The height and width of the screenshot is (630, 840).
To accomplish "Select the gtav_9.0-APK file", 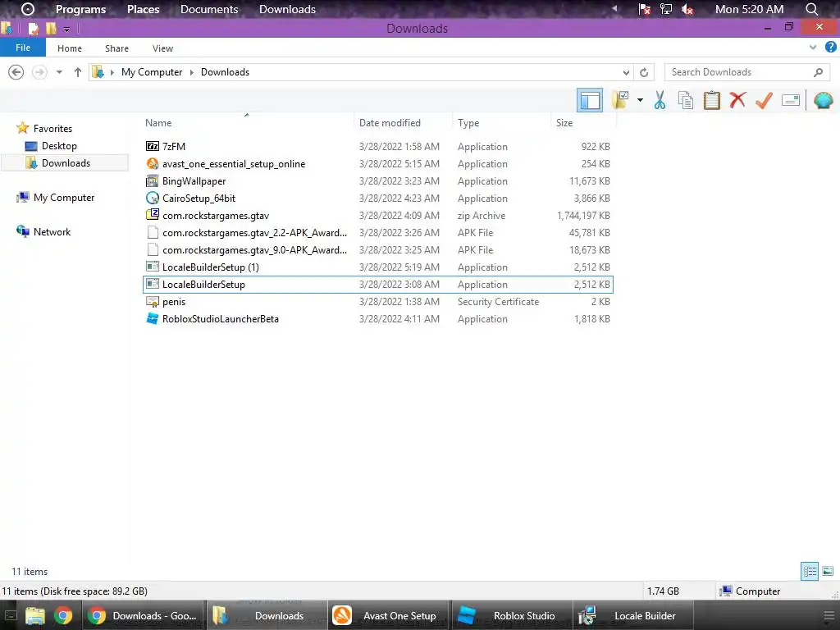I will coord(378,249).
